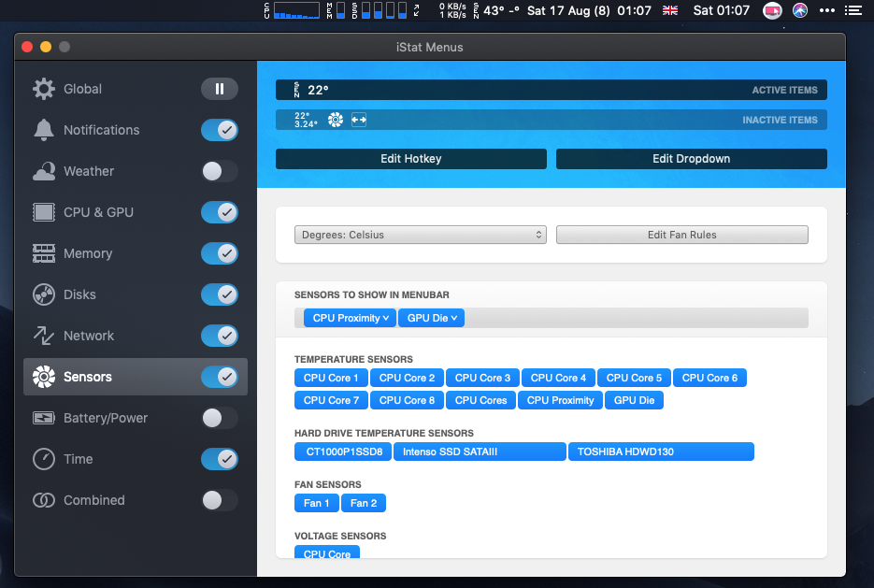This screenshot has height=588, width=874.
Task: Click the CPU Cores sensor tag
Action: 480,400
